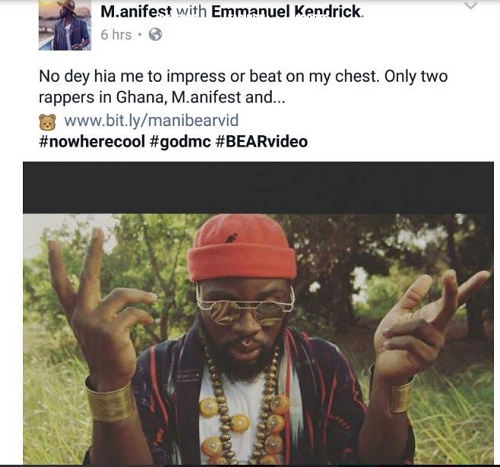This screenshot has width=500, height=467.
Task: Click the M.anifest author name
Action: 136,12
